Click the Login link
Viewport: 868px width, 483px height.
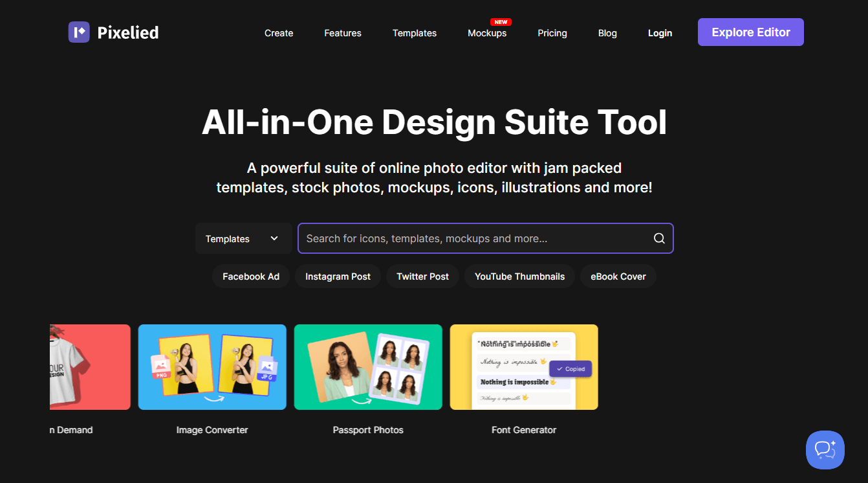[x=660, y=32]
